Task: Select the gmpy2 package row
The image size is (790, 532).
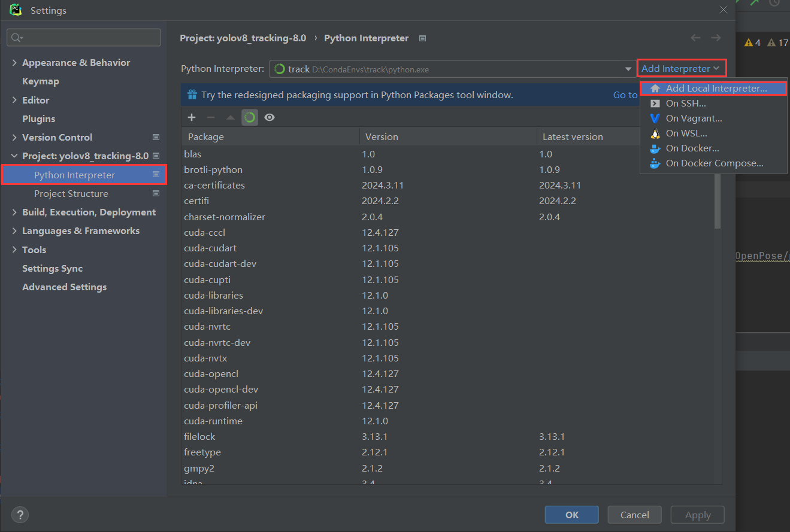Action: 448,468
